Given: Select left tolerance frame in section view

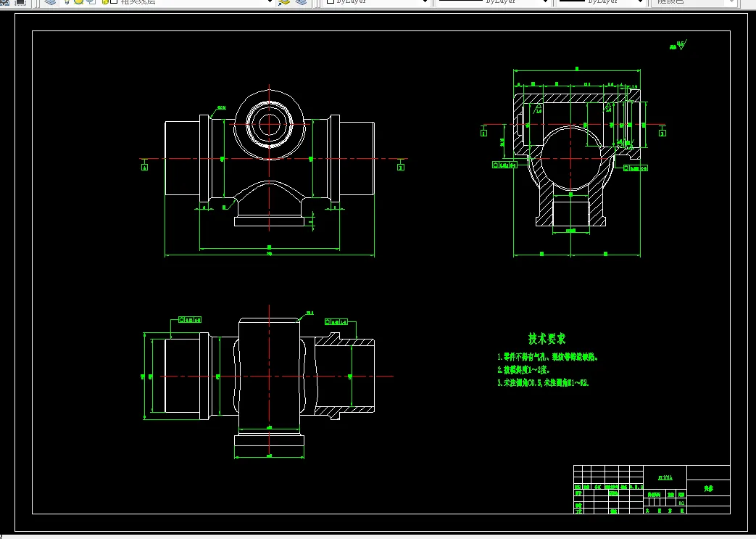Looking at the screenshot, I should pyautogui.click(x=504, y=165).
